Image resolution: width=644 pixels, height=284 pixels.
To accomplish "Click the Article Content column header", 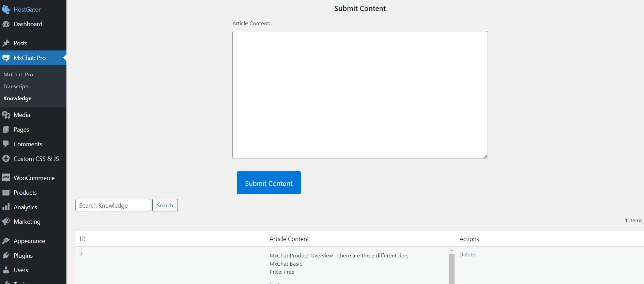I will pos(289,239).
